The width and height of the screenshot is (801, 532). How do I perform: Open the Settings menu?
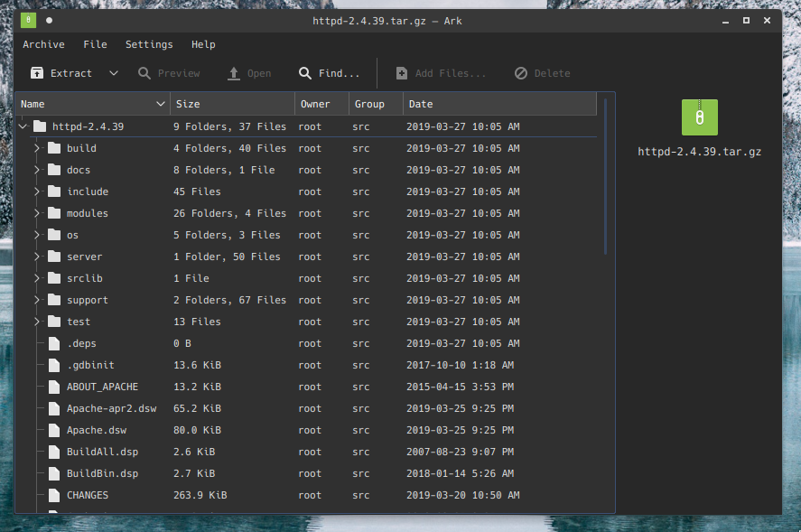pos(149,44)
